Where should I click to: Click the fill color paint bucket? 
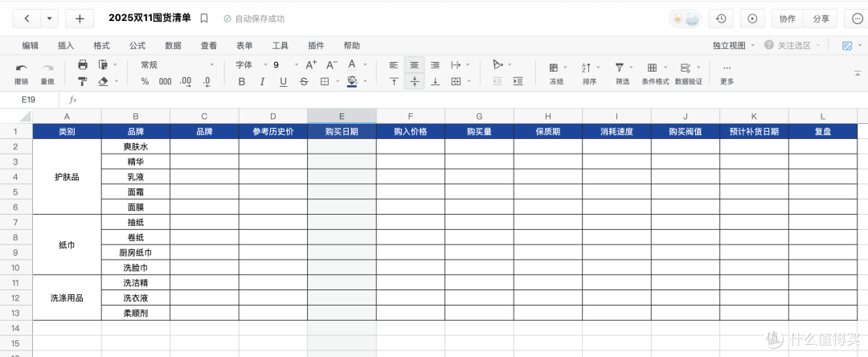351,81
